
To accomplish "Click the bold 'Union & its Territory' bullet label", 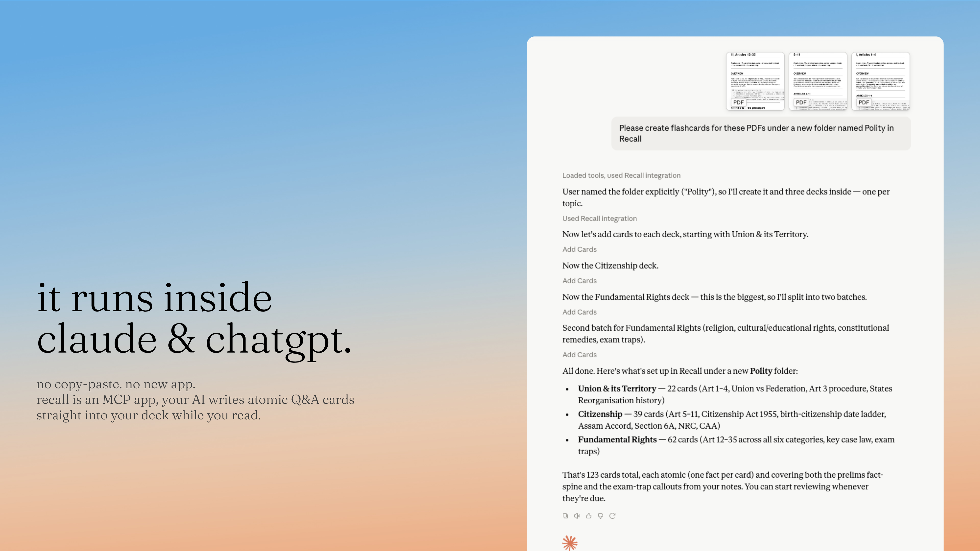I will [617, 389].
